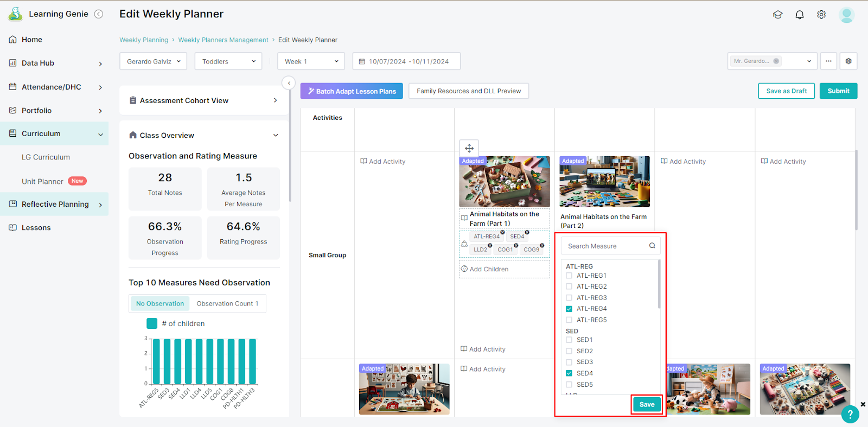Expand Portfolio submenu
The width and height of the screenshot is (868, 427).
pyautogui.click(x=100, y=111)
